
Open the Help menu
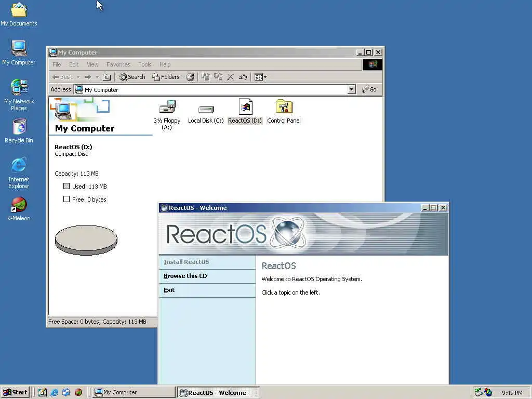(165, 64)
